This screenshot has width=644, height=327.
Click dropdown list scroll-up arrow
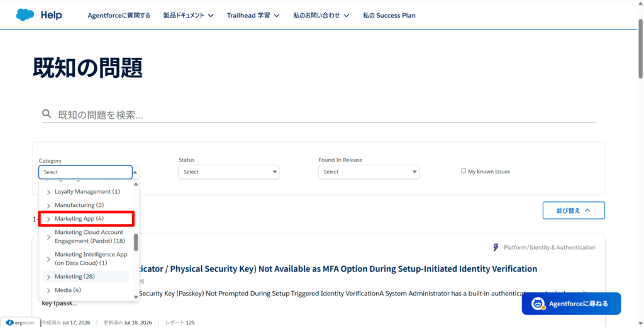(136, 184)
